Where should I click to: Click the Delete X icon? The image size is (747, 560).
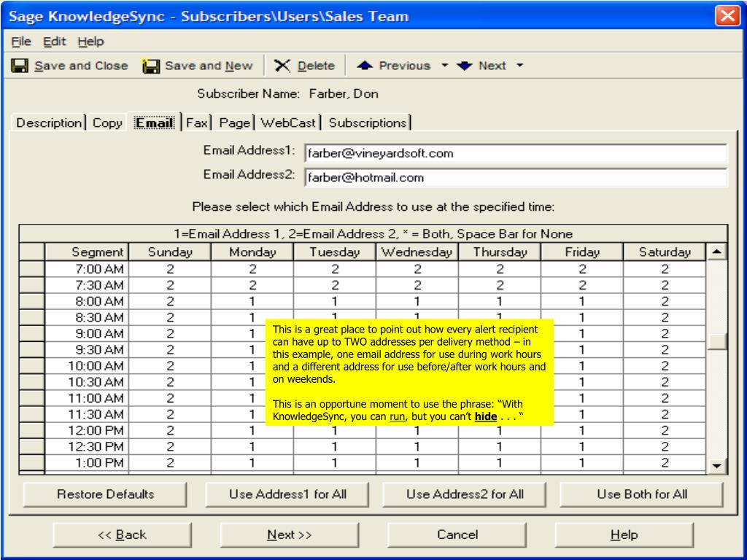coord(282,66)
